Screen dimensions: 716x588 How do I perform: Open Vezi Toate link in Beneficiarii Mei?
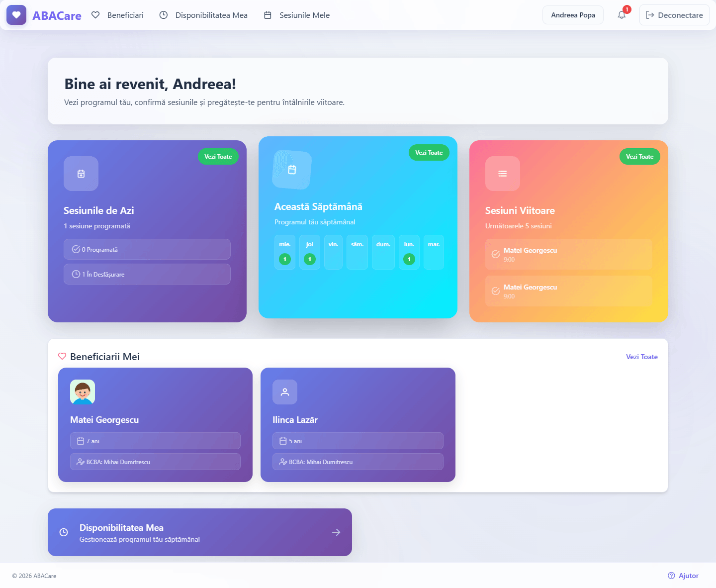click(x=642, y=357)
